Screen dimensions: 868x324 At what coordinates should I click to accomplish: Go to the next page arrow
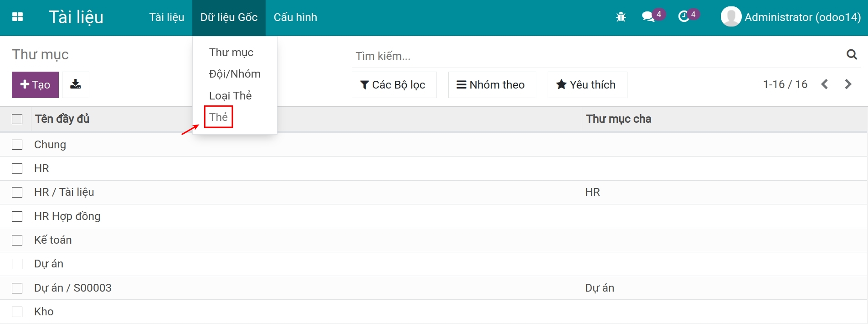848,84
